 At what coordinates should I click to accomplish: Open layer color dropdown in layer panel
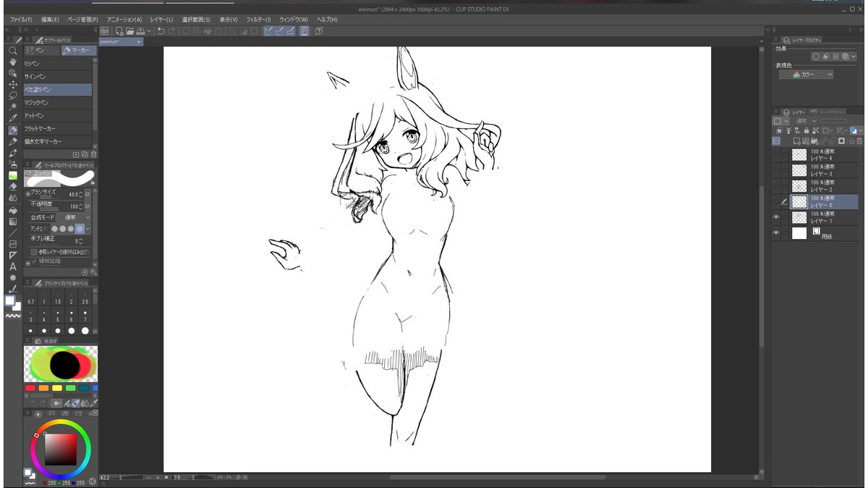click(860, 130)
